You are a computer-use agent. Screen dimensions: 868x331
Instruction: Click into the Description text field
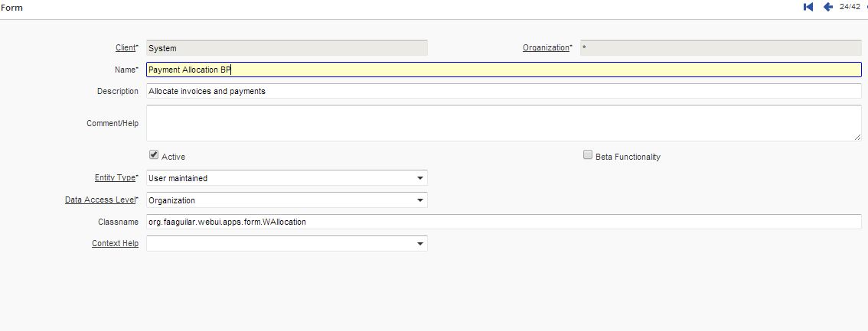coord(503,91)
